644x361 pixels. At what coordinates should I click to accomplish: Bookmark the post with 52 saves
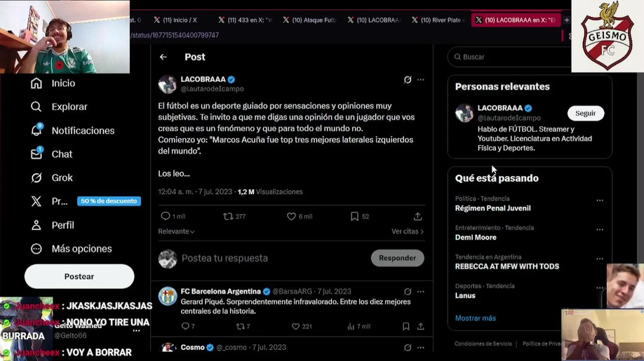point(355,216)
